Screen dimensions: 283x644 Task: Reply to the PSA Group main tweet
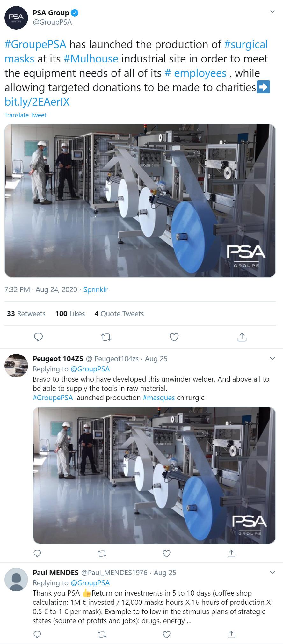[x=38, y=337]
